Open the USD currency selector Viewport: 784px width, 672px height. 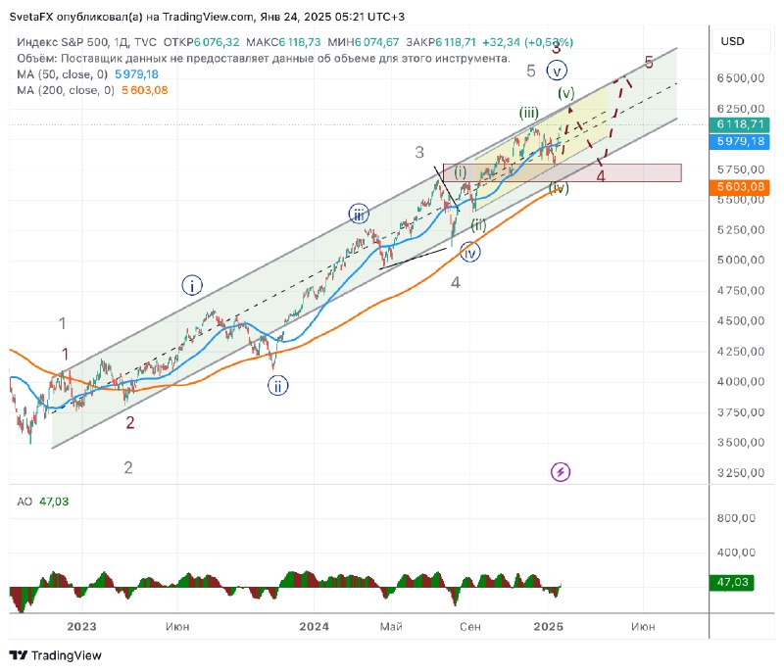(741, 41)
